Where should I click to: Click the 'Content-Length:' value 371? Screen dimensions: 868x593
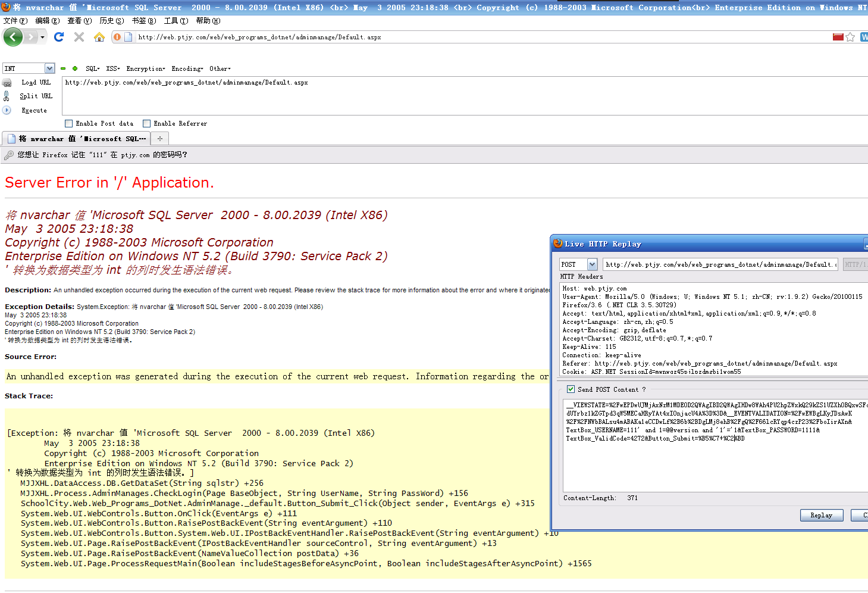pyautogui.click(x=632, y=498)
